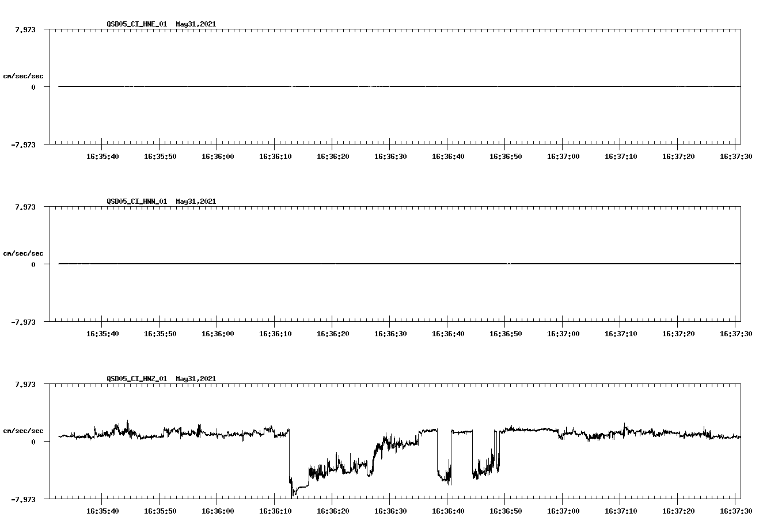Select the 16:36:00 time label under HNN plot
The image size is (782, 532).
pos(218,334)
